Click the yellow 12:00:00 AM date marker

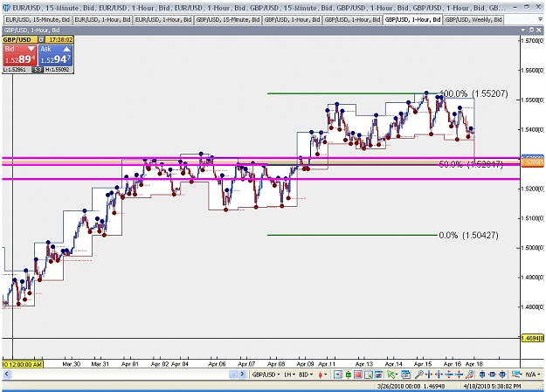click(x=23, y=364)
